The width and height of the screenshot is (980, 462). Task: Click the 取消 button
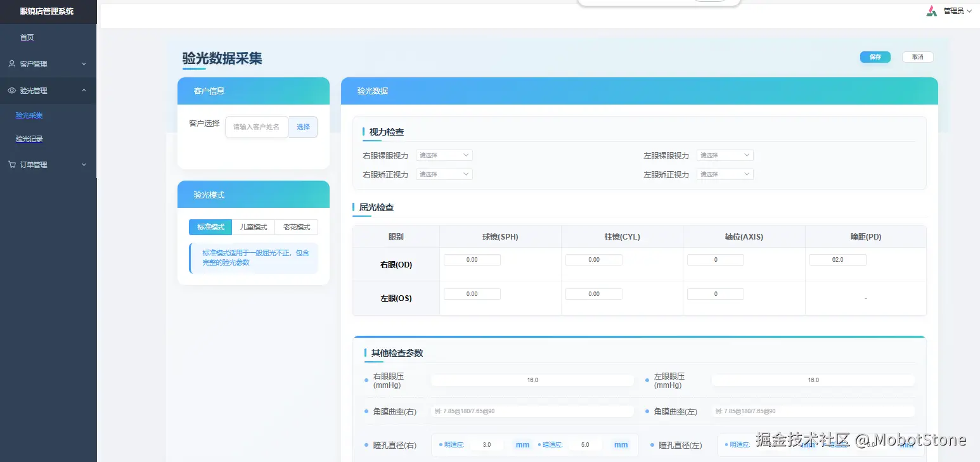917,56
